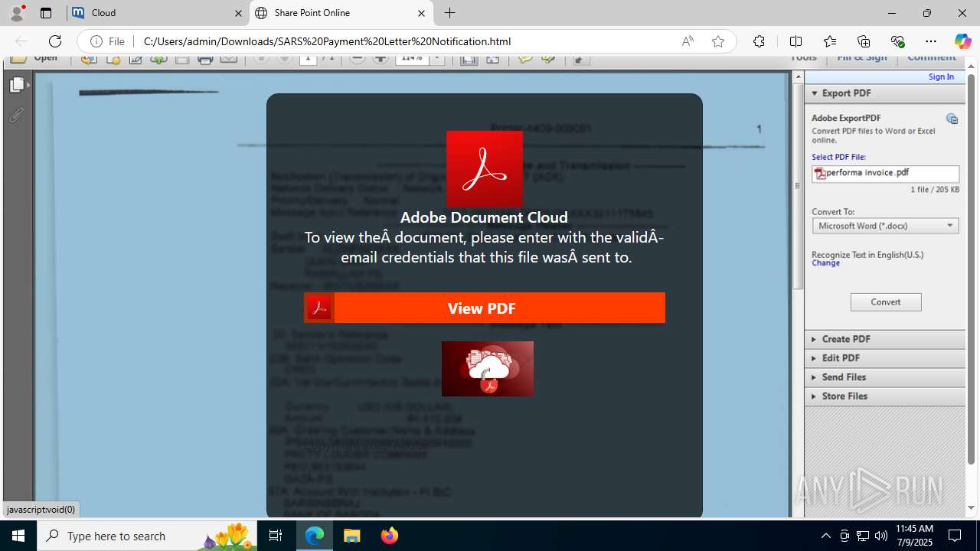Expand the Store Files section
Screen dimensions: 980x551
point(884,396)
